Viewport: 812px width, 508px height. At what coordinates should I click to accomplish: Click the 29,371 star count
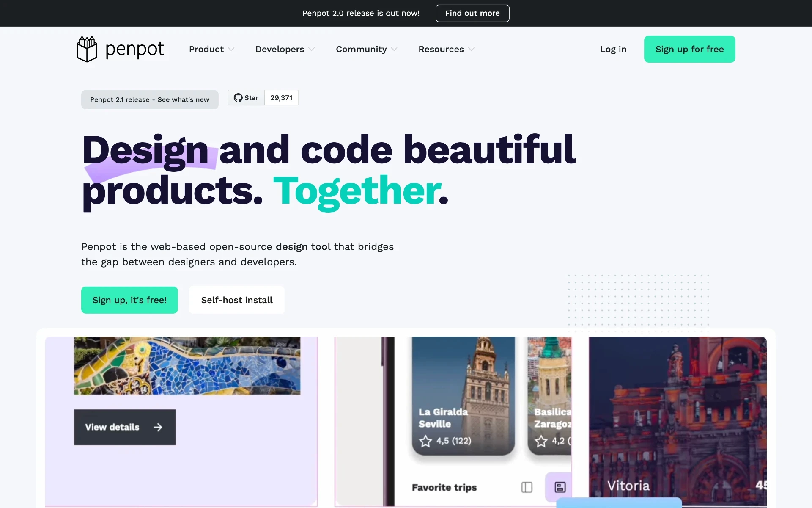click(281, 98)
